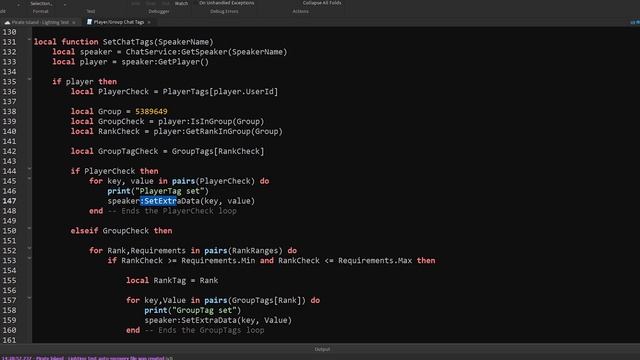Collapse the RankCheck if-statement fold on line 153
The width and height of the screenshot is (640, 360).
29,258
